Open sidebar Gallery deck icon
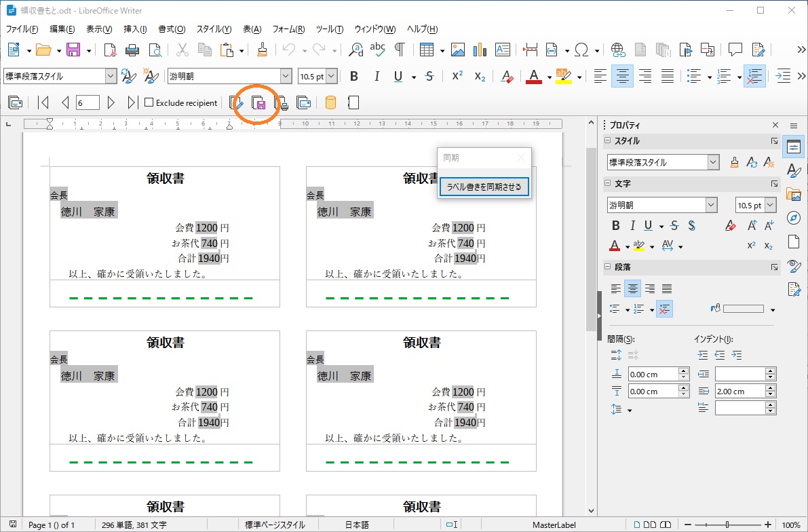This screenshot has width=808, height=532. (794, 195)
